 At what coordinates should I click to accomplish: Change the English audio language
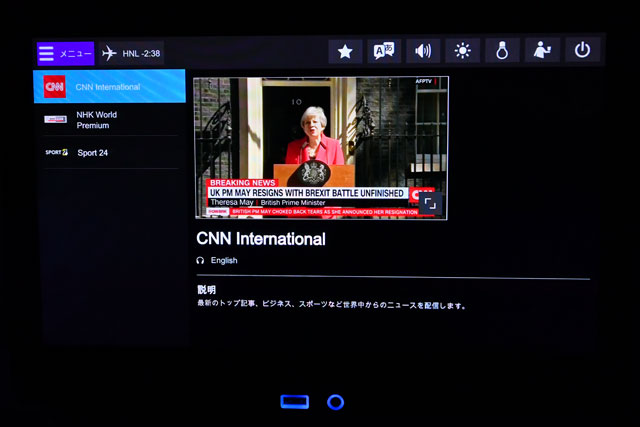click(224, 260)
